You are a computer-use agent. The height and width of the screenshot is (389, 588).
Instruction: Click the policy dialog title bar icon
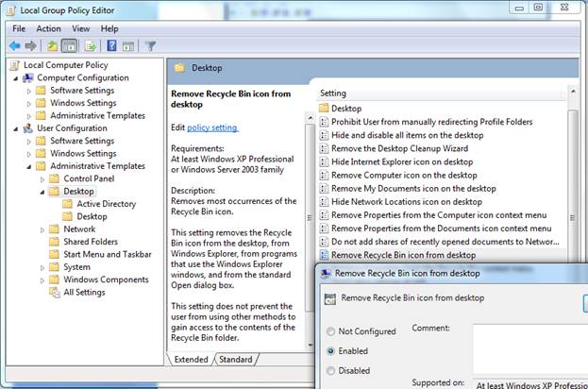pos(326,274)
